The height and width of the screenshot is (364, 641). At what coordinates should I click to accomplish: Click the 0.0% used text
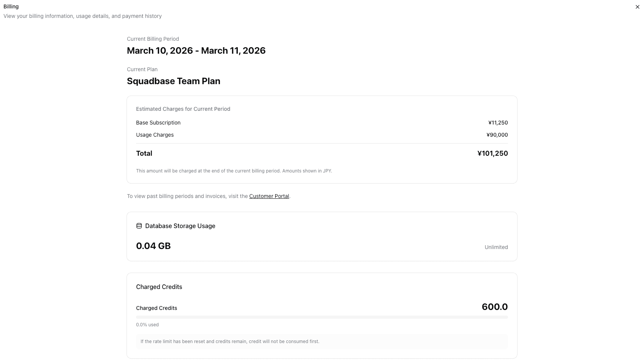pos(147,325)
